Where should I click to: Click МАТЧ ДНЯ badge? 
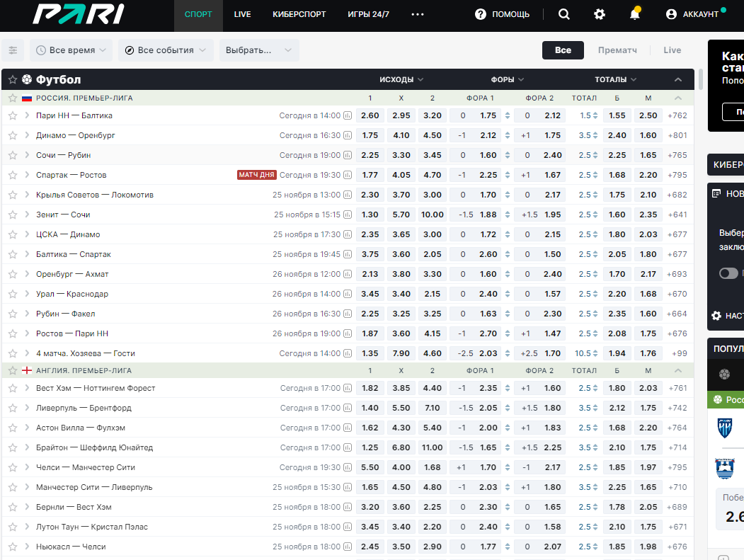coord(257,175)
